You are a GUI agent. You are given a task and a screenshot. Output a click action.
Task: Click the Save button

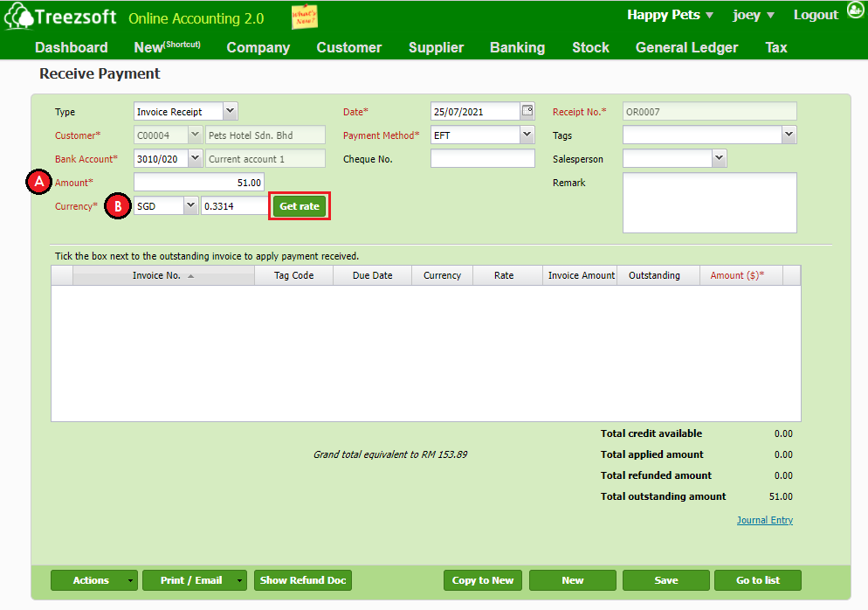tap(665, 580)
